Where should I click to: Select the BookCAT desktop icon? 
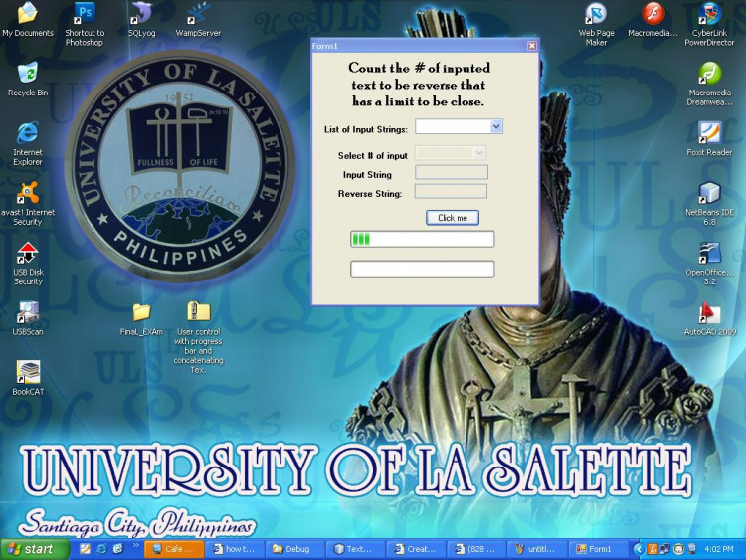click(x=28, y=379)
